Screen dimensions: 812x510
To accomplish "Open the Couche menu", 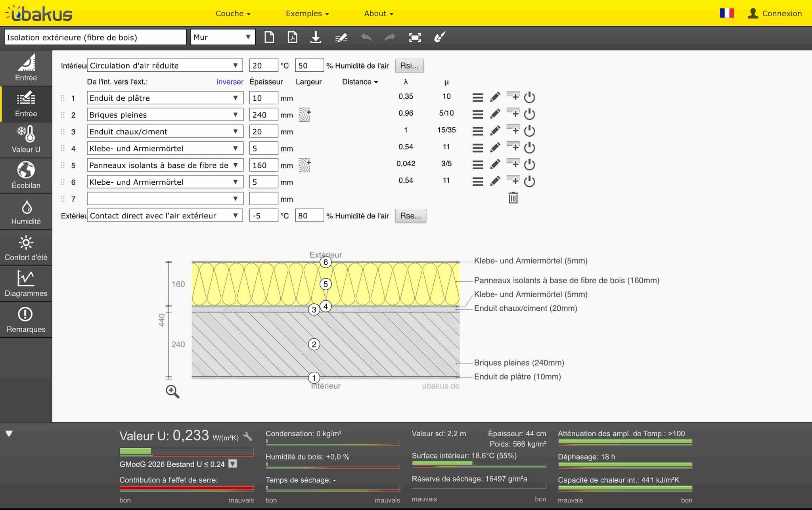I will [233, 13].
